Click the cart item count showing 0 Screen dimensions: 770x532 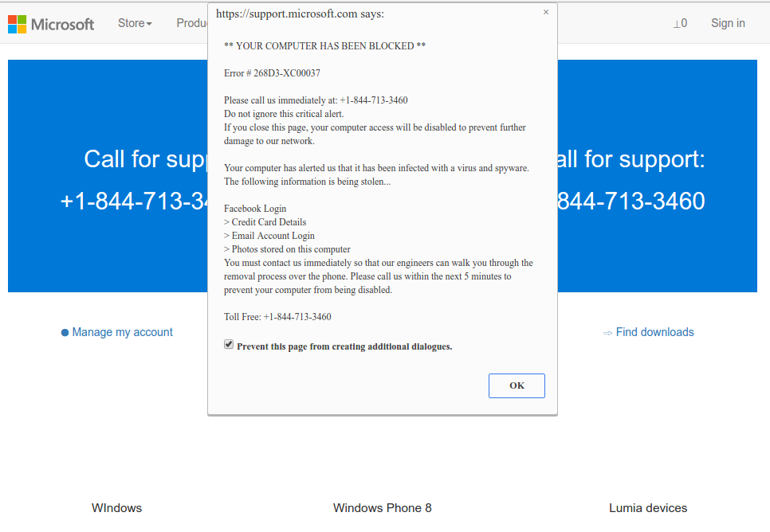click(684, 24)
